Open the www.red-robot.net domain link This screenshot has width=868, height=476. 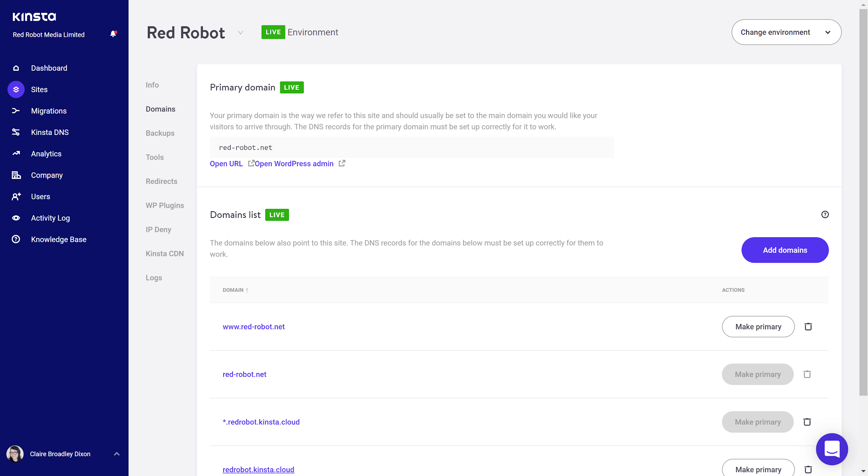[x=253, y=327]
